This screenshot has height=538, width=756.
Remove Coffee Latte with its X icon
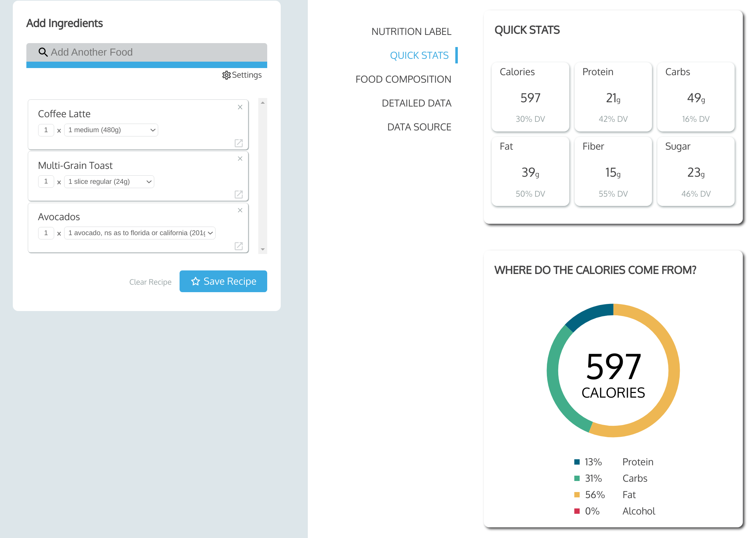[240, 107]
